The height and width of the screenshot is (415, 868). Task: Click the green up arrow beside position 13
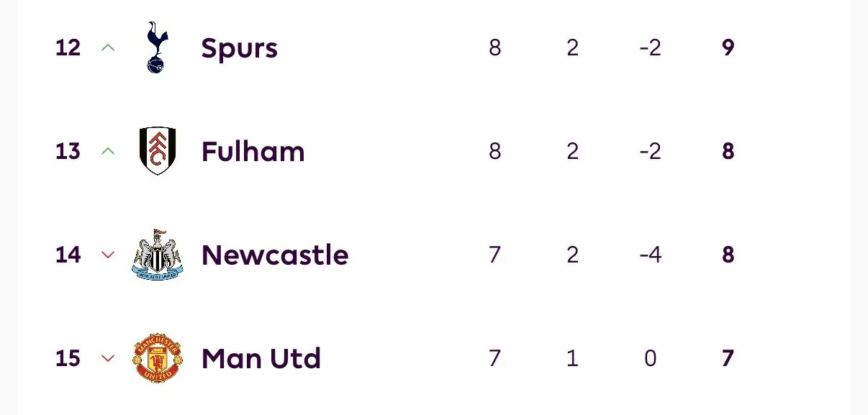pyautogui.click(x=108, y=151)
